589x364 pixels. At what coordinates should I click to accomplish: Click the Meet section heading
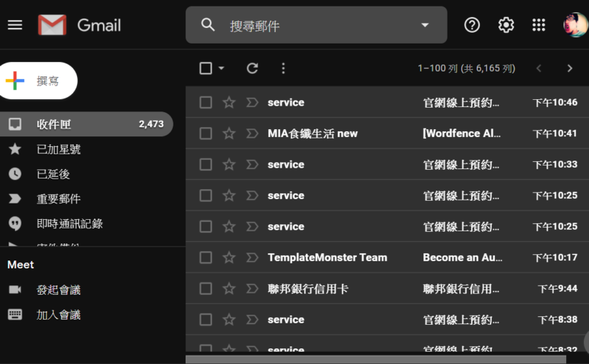point(21,265)
